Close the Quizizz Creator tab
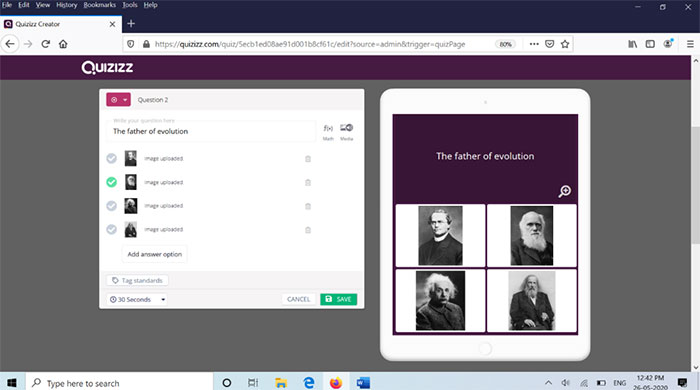This screenshot has width=700, height=390. (112, 24)
